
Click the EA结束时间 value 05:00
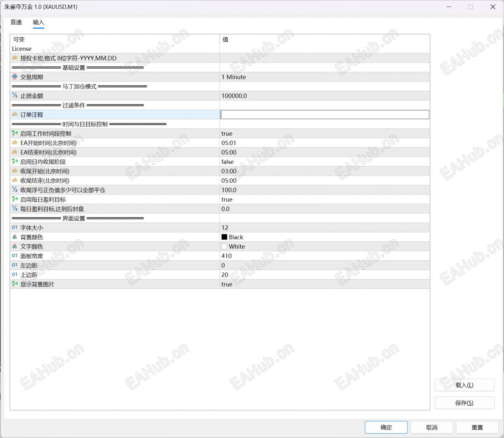[x=229, y=152]
